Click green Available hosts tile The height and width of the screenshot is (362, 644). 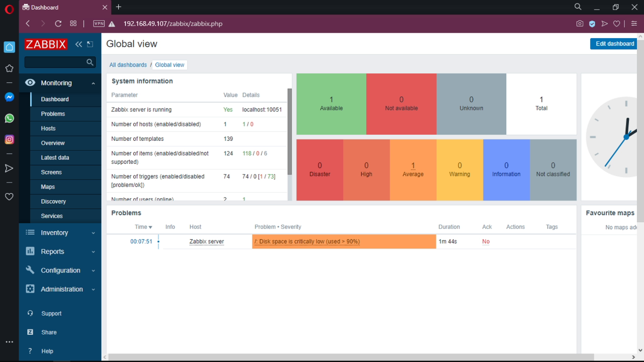coord(331,104)
